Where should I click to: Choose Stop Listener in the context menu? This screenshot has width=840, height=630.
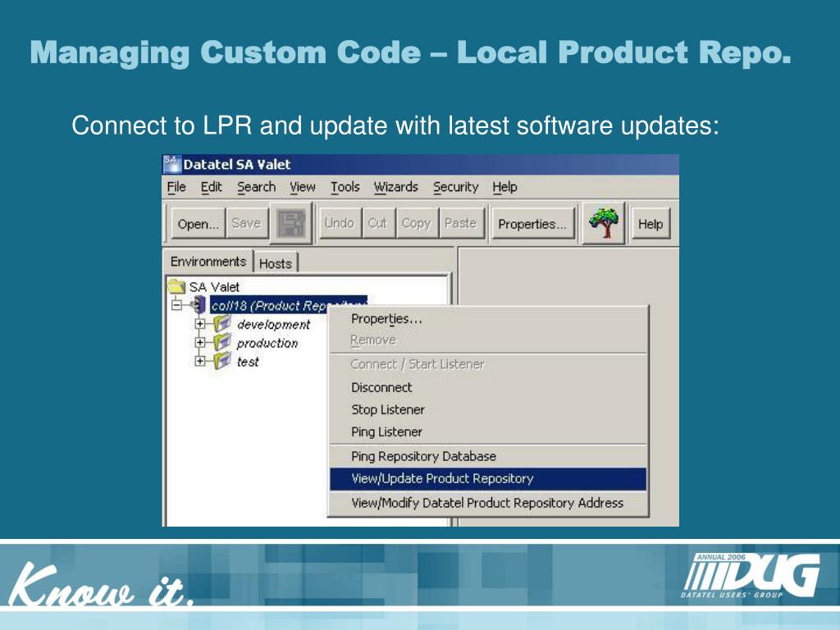click(x=488, y=410)
